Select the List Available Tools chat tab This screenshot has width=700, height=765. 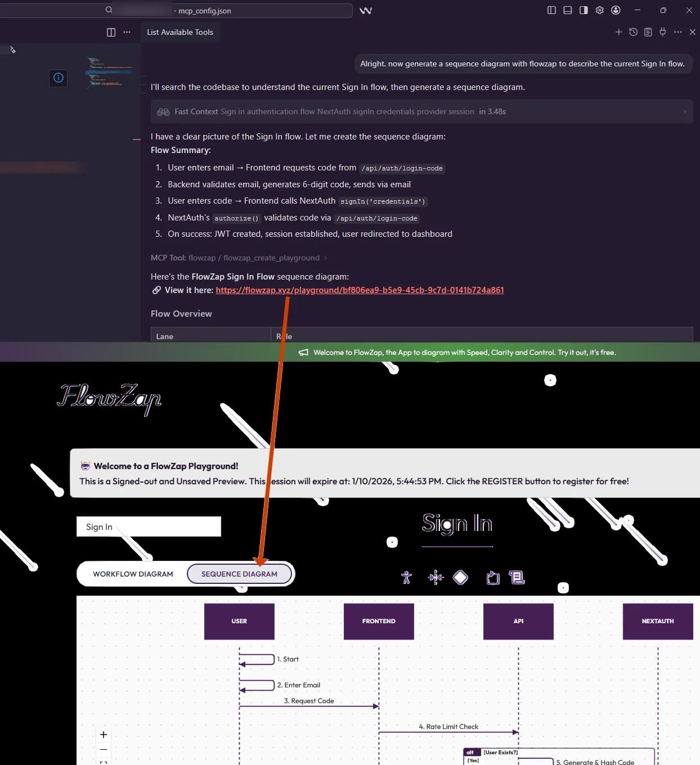click(x=180, y=32)
